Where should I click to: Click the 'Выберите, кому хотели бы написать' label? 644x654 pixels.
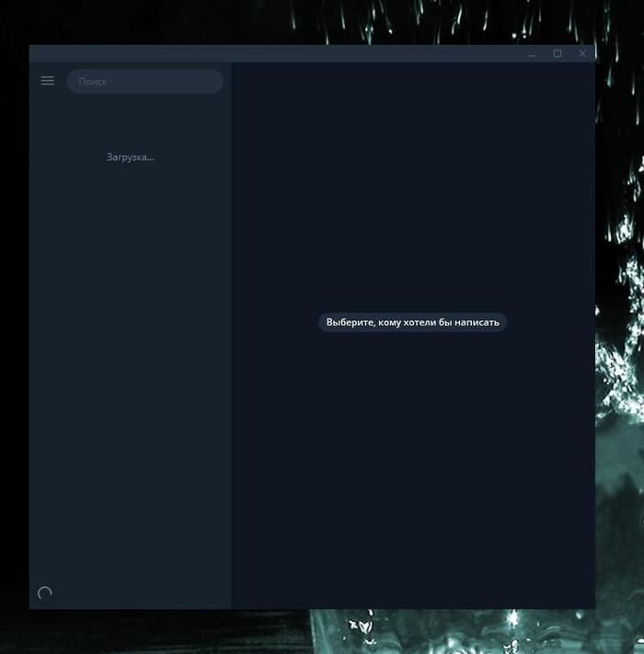click(x=412, y=322)
